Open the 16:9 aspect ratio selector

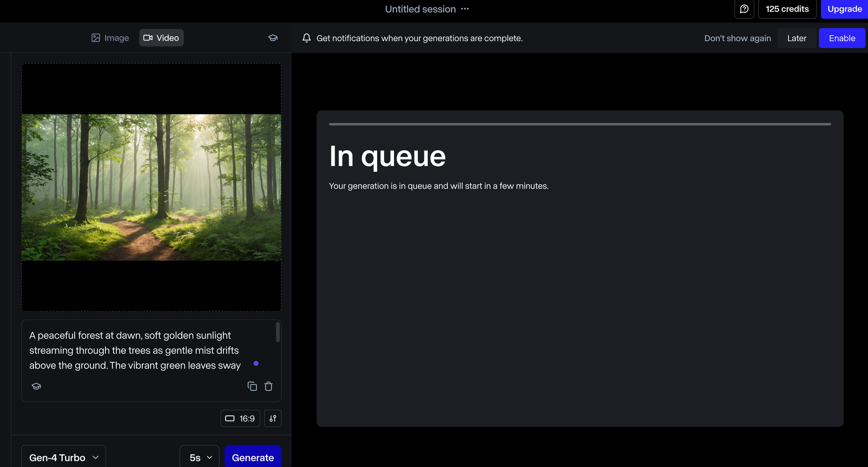(x=240, y=418)
